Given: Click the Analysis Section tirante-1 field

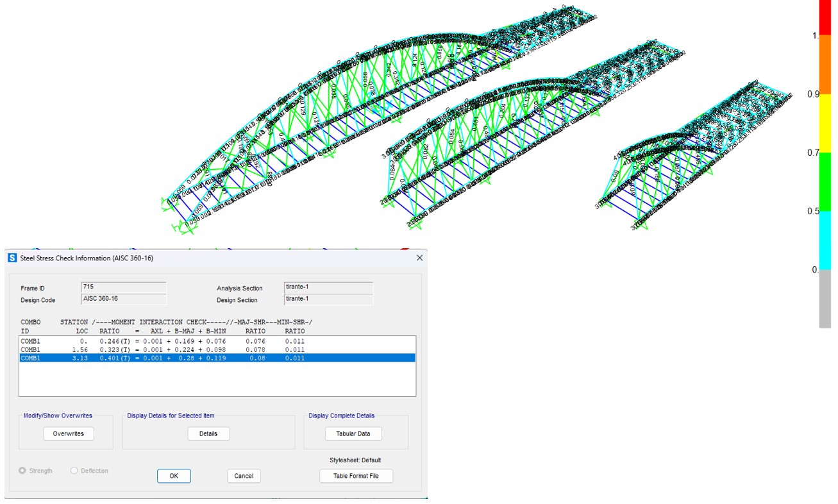Looking at the screenshot, I should 328,287.
